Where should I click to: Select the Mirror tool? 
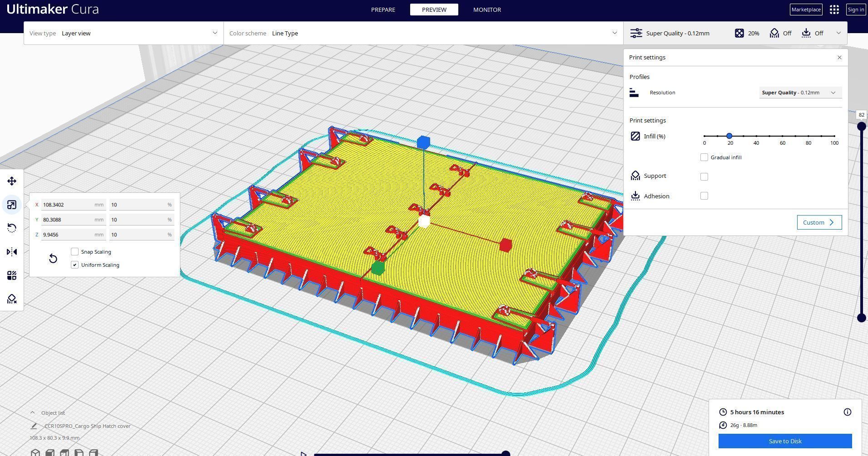pos(12,252)
